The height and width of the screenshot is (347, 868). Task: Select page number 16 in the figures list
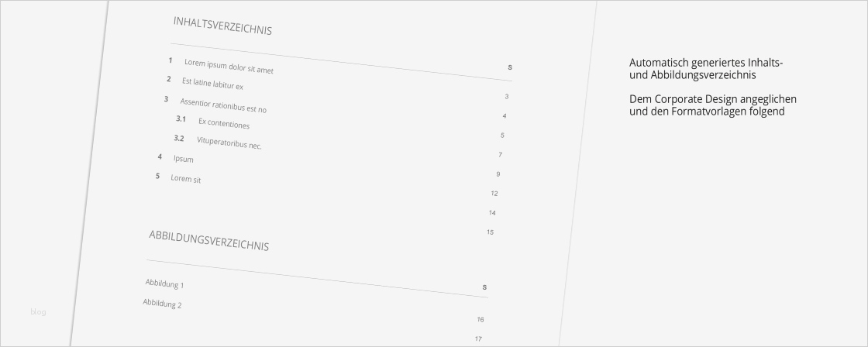coord(480,320)
